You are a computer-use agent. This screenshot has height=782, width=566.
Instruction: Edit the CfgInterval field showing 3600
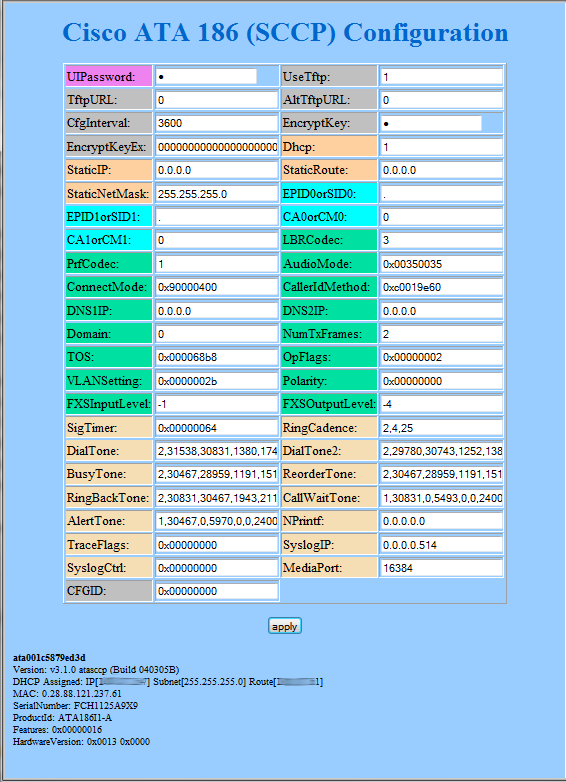click(x=216, y=123)
